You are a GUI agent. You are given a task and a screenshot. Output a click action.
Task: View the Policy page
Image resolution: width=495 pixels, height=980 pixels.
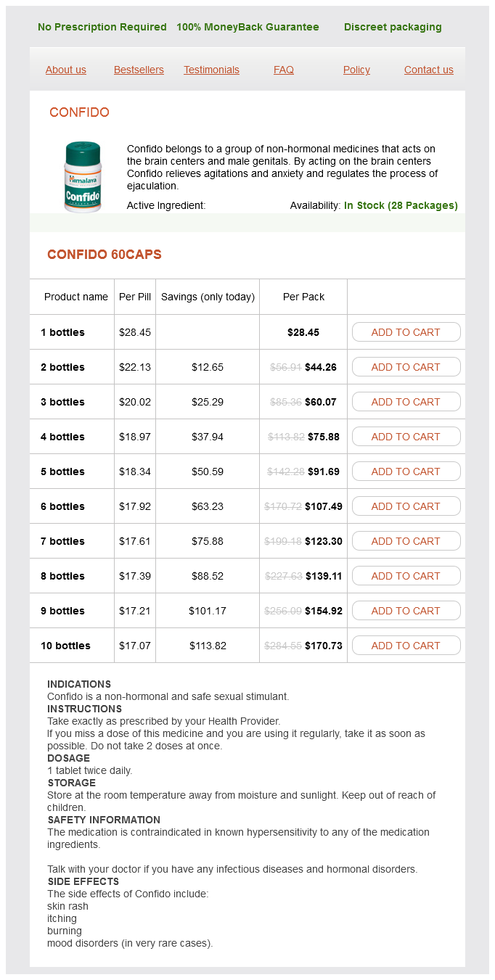[356, 70]
